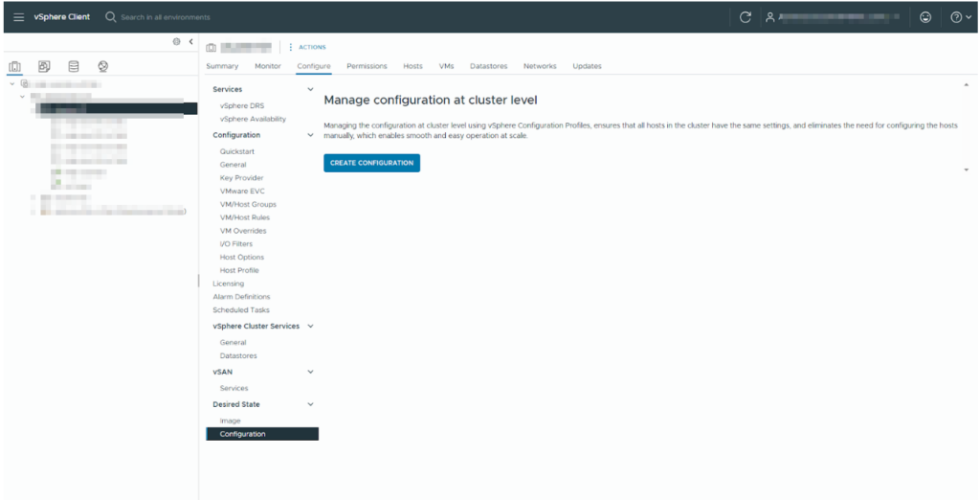Collapse the navigator pane arrow
The image size is (980, 500).
pos(190,42)
